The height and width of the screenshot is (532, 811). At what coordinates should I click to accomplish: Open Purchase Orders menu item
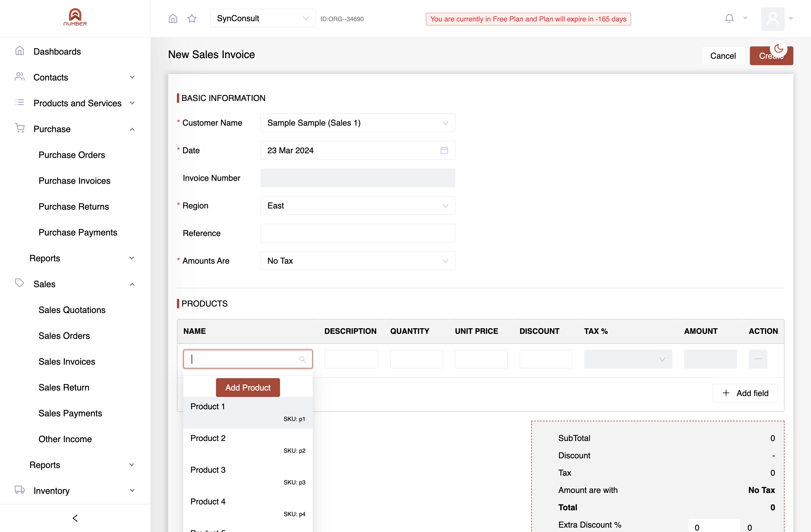coord(72,155)
